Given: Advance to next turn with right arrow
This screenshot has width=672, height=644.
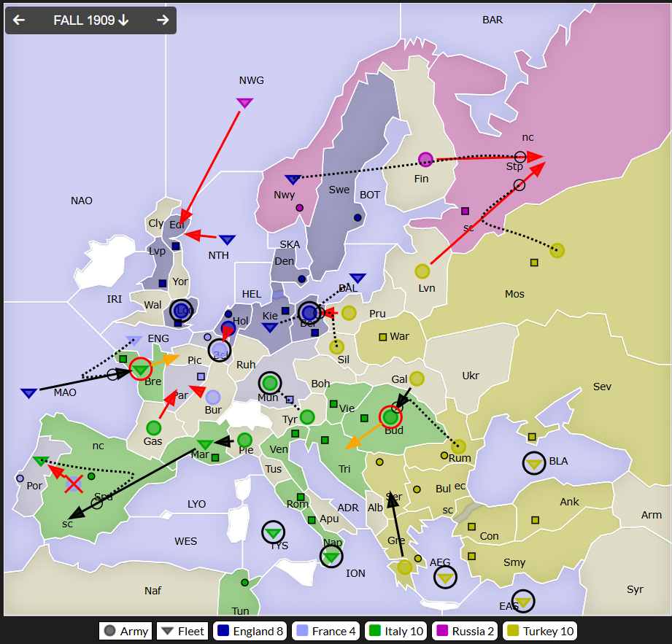Looking at the screenshot, I should [x=163, y=20].
